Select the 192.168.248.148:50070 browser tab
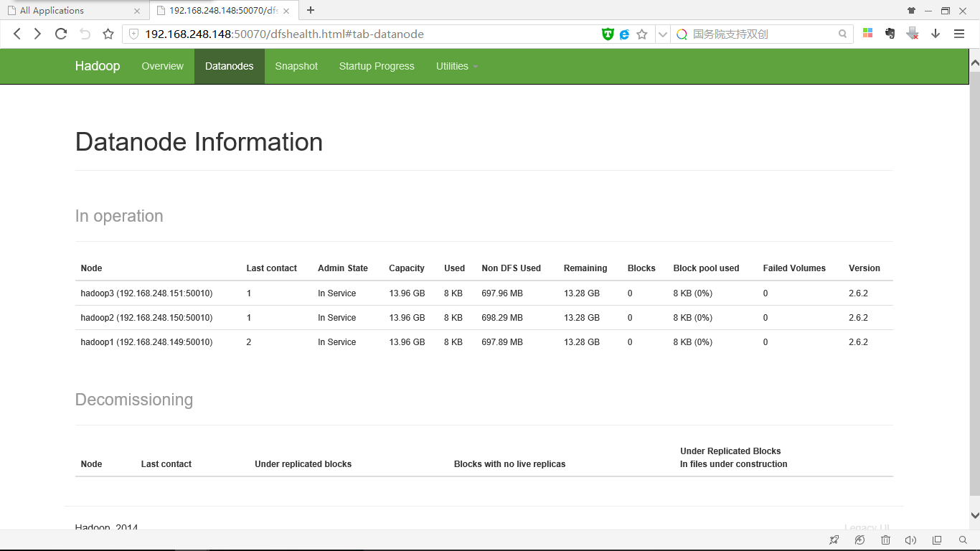Viewport: 980px width, 551px height. pyautogui.click(x=222, y=10)
